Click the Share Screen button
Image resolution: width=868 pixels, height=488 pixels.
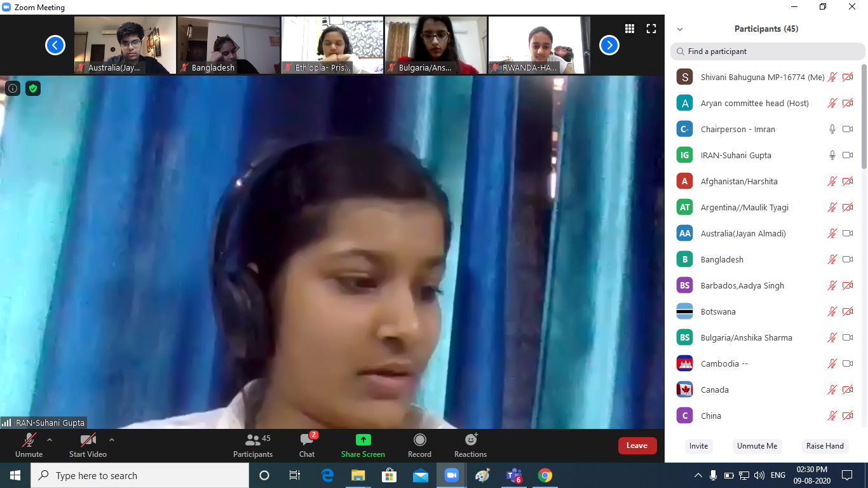(x=363, y=445)
